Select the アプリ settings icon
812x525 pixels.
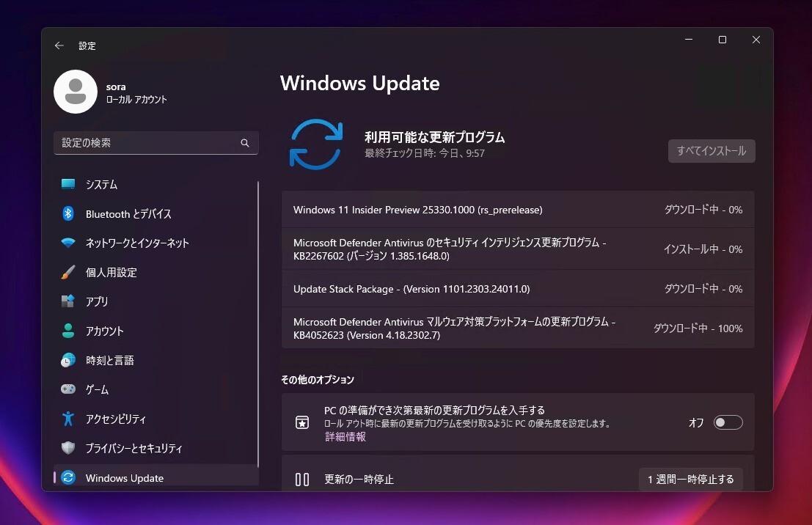click(70, 301)
